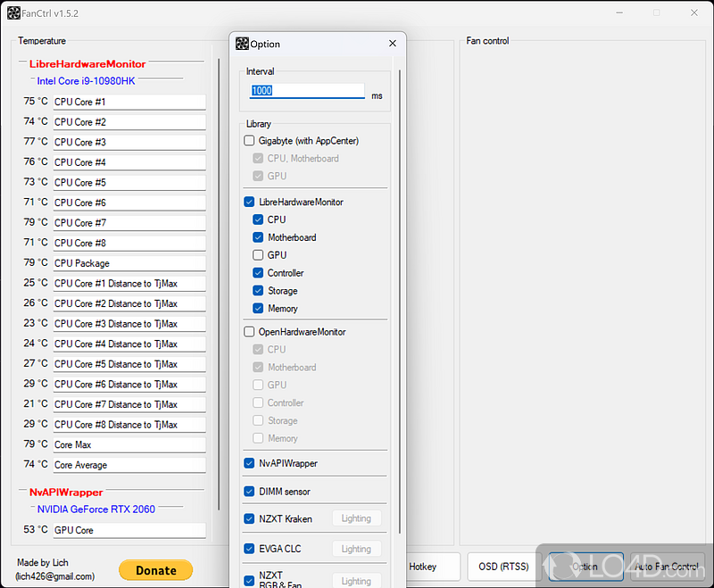Screen dimensions: 714x588
Task: Close the Option dialog
Action: 393,43
